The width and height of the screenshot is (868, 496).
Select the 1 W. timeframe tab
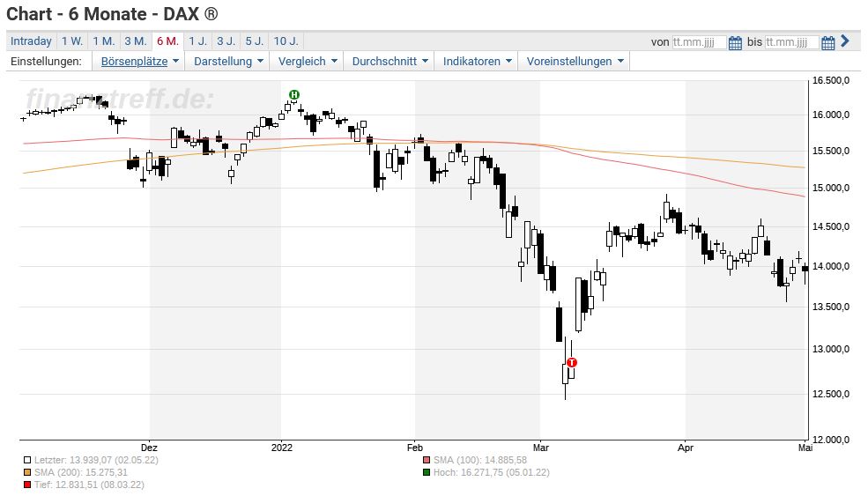pyautogui.click(x=72, y=41)
